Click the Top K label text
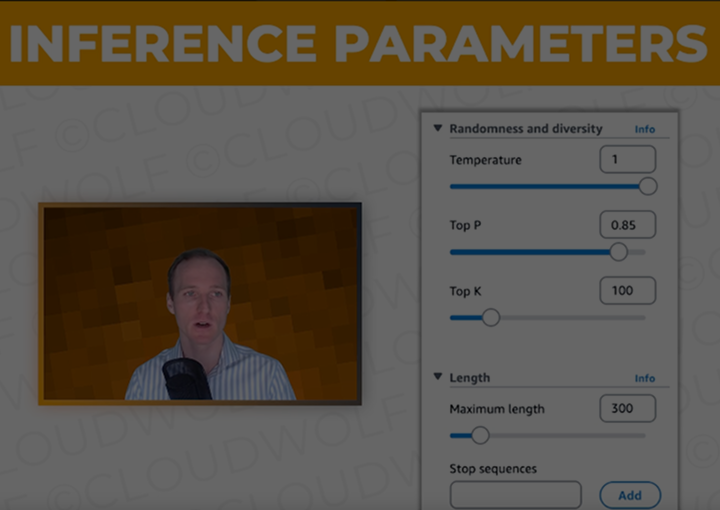Viewport: 720px width, 510px height. pos(465,291)
